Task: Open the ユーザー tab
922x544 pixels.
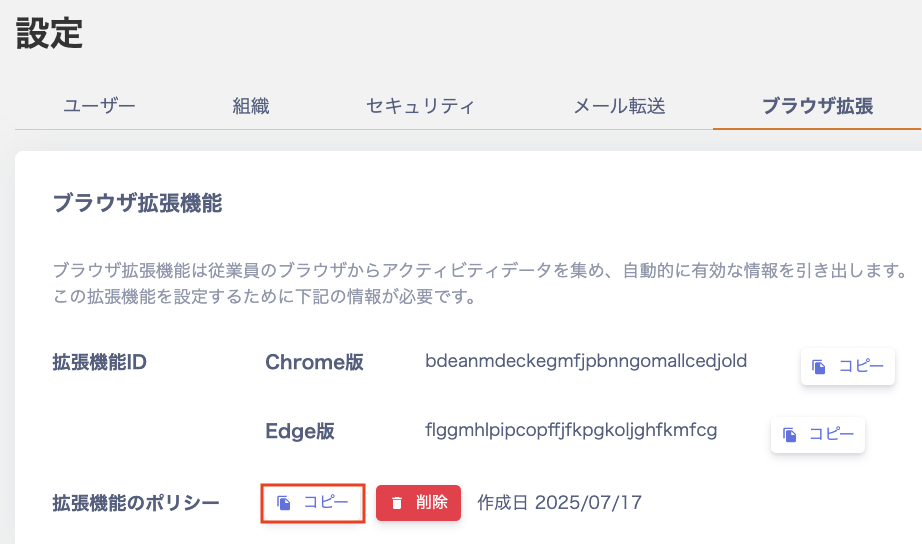Action: [x=99, y=106]
